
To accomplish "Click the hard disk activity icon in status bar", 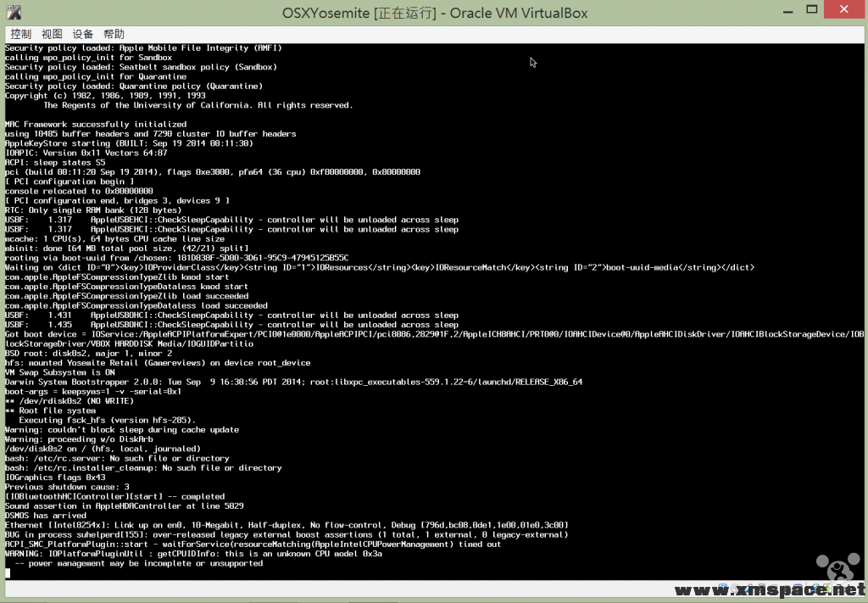I will (723, 588).
